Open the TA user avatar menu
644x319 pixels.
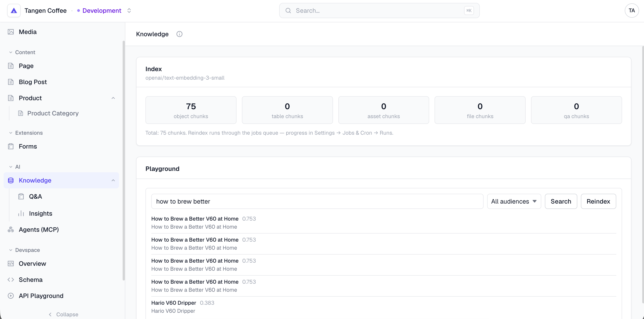[x=632, y=11]
